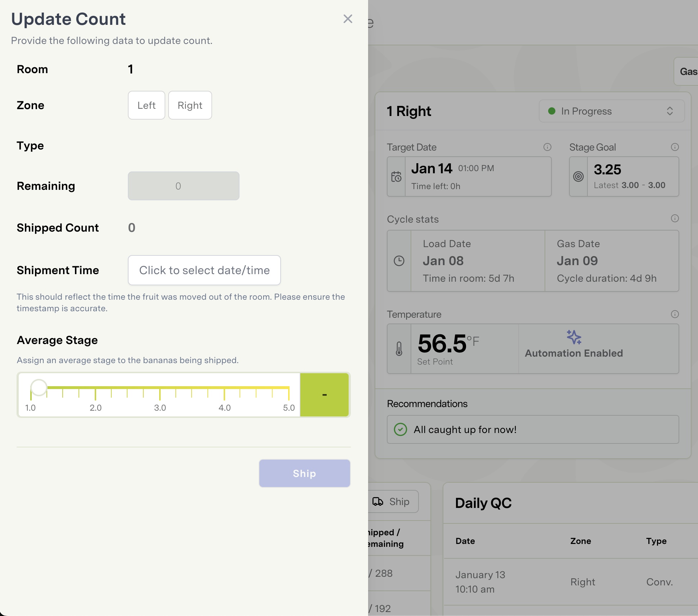Click the Automation Enabled sparkle icon
The width and height of the screenshot is (698, 616).
[574, 337]
